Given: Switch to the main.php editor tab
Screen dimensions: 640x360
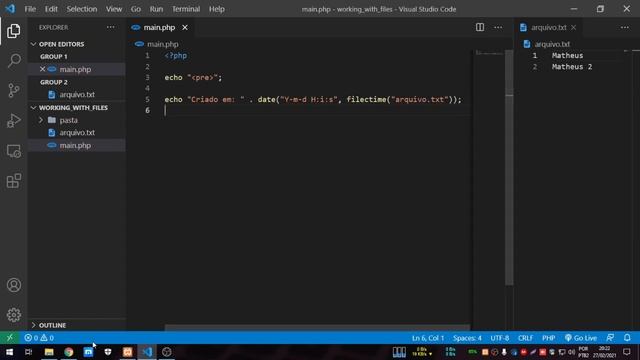Looking at the screenshot, I should pyautogui.click(x=159, y=27).
